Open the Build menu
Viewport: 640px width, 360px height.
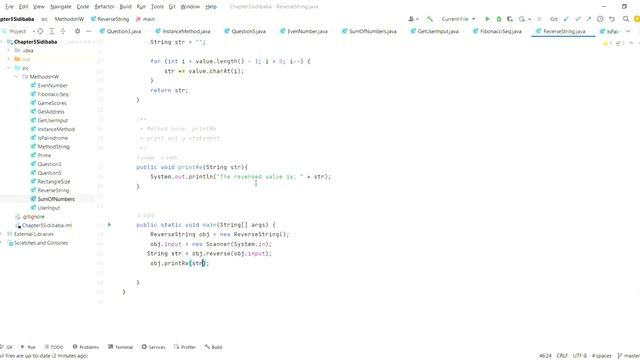125,7
